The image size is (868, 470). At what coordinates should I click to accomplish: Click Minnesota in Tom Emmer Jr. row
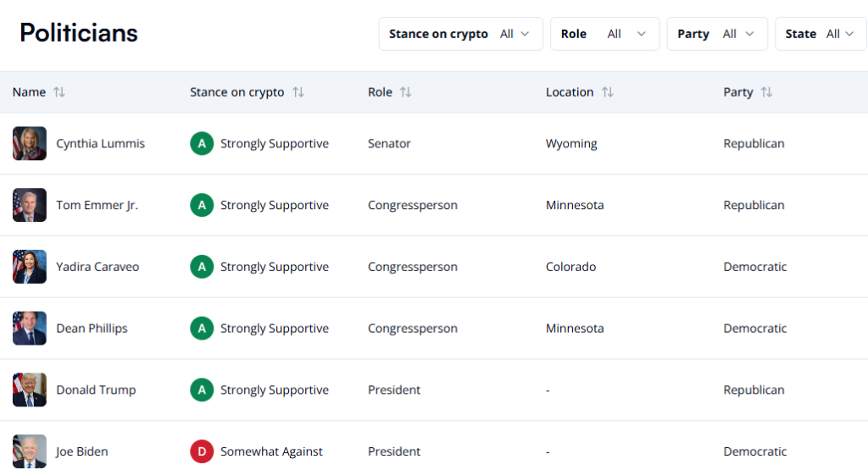click(575, 205)
